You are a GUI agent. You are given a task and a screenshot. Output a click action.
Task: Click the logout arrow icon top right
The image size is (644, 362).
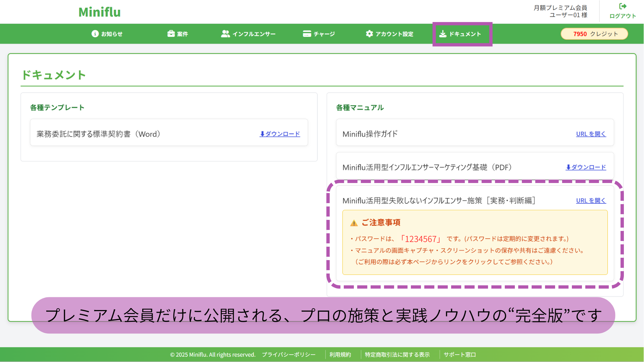point(623,6)
